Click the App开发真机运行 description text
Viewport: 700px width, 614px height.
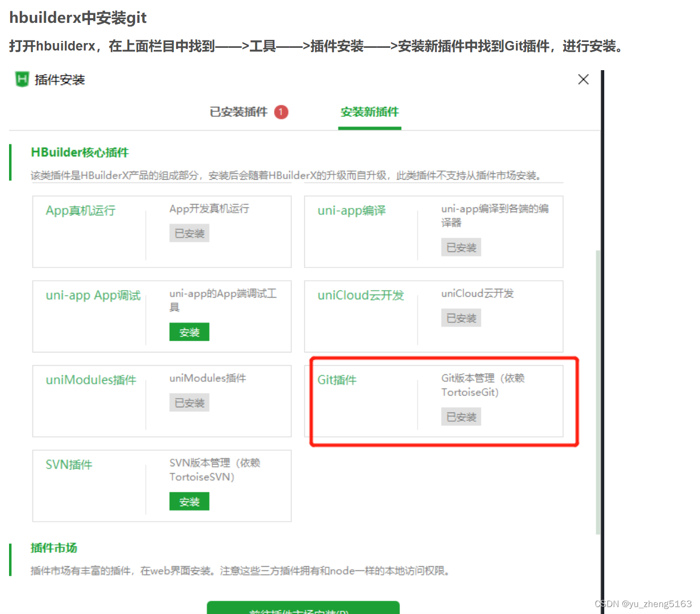coord(209,208)
